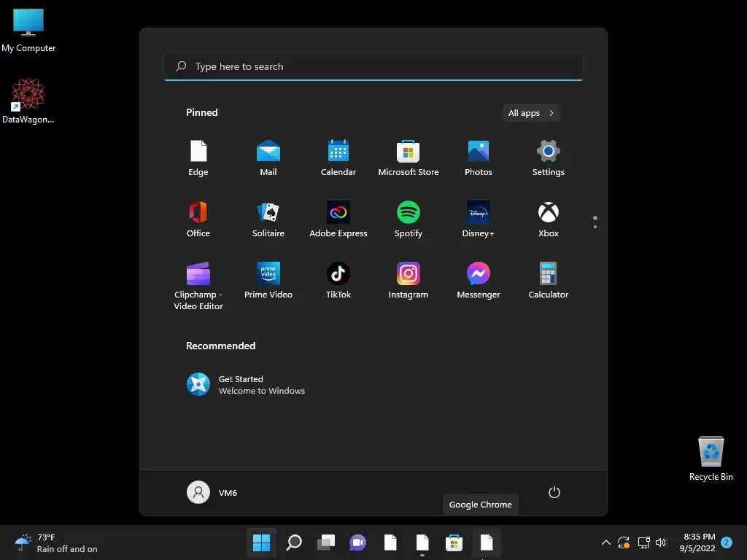Open the volume speaker icon

tap(661, 542)
